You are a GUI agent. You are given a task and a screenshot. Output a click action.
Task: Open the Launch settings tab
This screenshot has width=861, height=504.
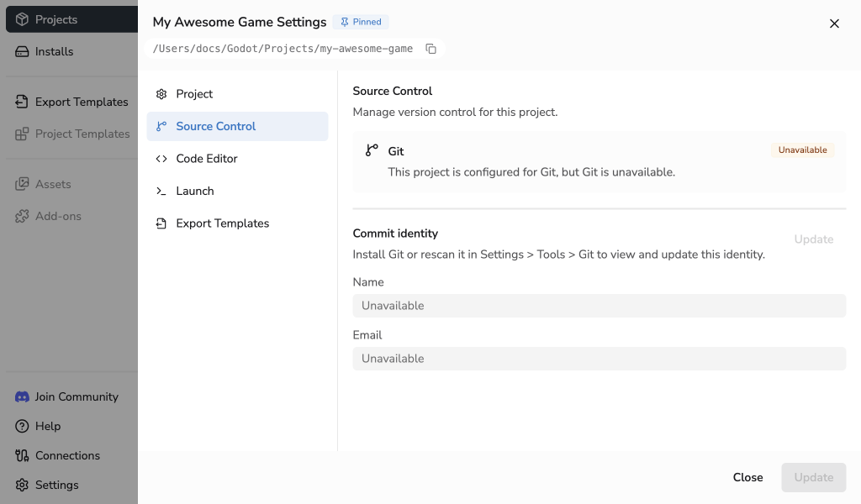pyautogui.click(x=237, y=191)
